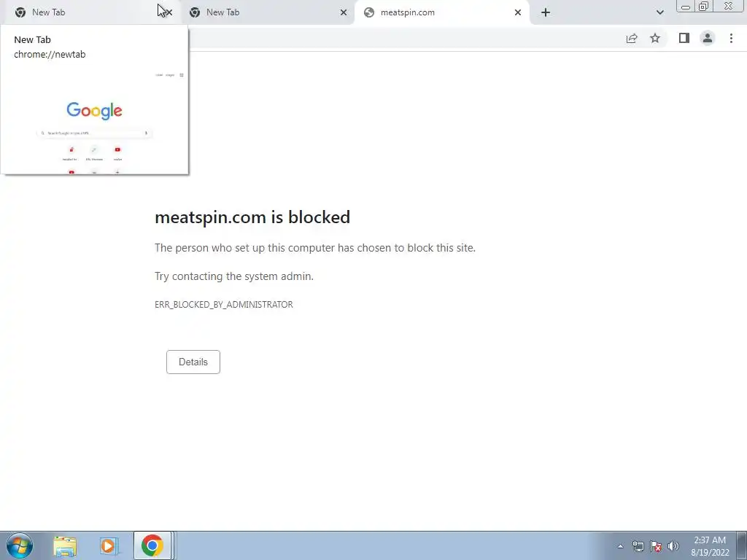Click the Share this page icon
This screenshot has height=560, width=747.
pyautogui.click(x=632, y=39)
